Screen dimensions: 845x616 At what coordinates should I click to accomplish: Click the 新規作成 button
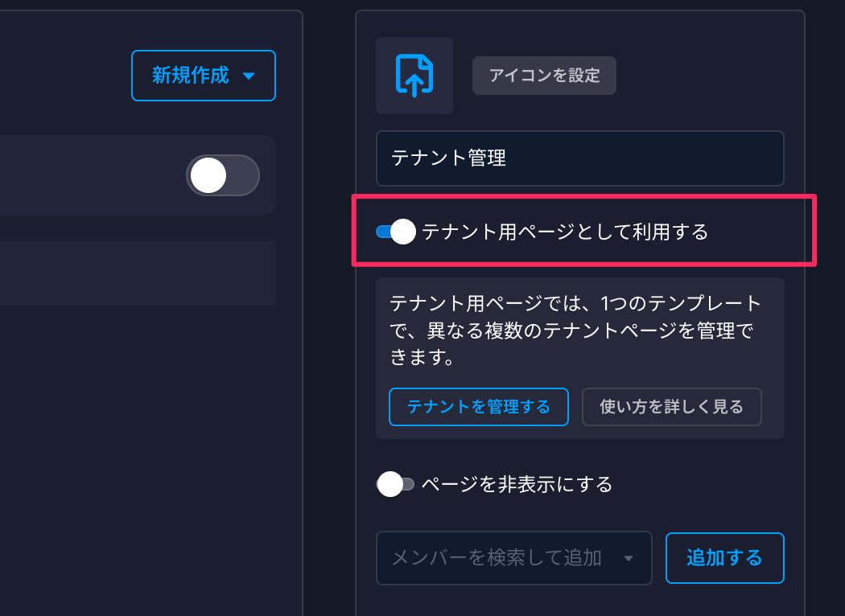tap(203, 76)
